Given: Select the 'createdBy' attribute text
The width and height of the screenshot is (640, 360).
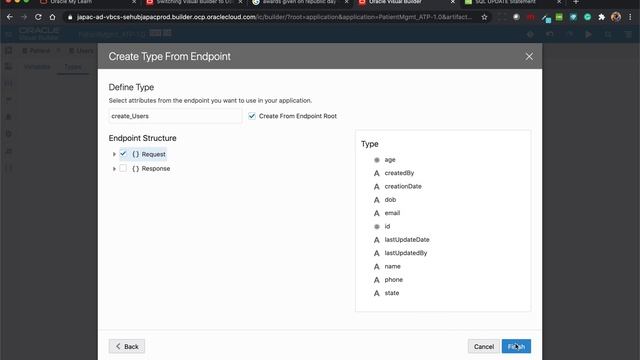Looking at the screenshot, I should 399,173.
